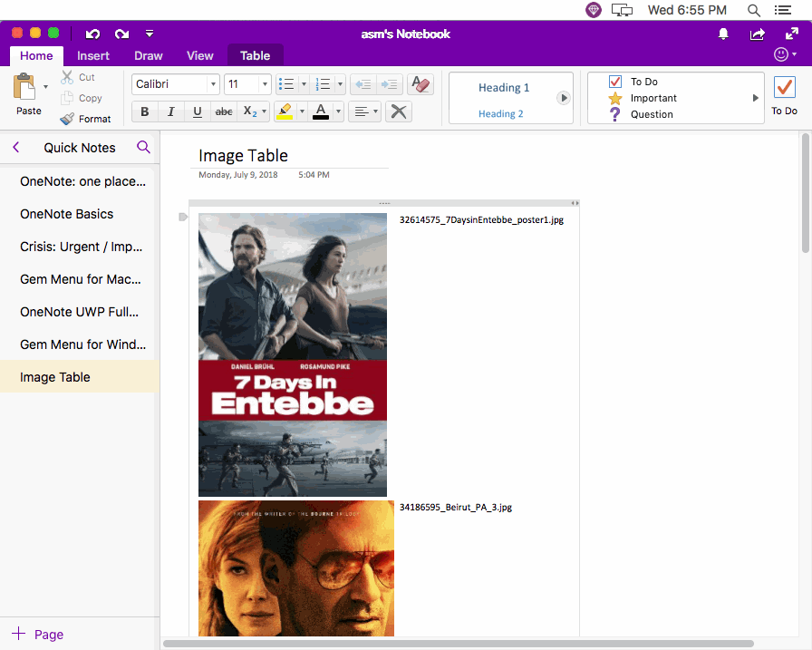This screenshot has height=650, width=812.
Task: Enter full screen with the expand arrows icon
Action: 792,34
